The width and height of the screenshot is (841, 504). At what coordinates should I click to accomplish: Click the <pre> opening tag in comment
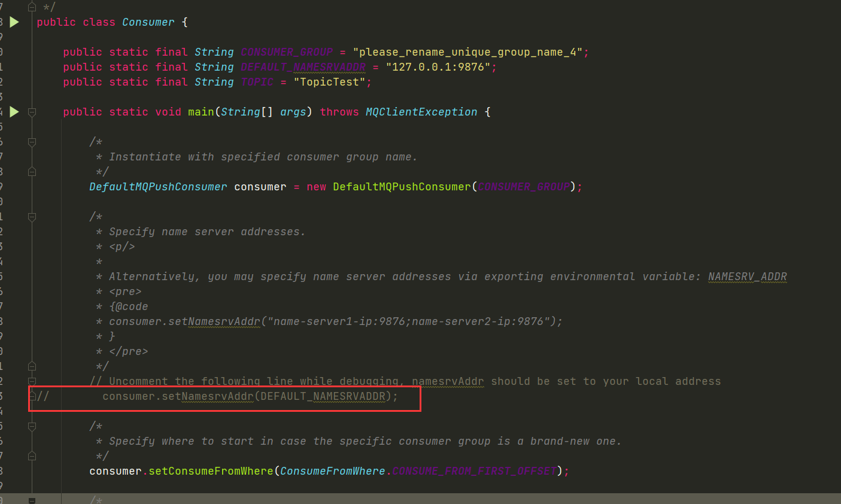(x=125, y=292)
